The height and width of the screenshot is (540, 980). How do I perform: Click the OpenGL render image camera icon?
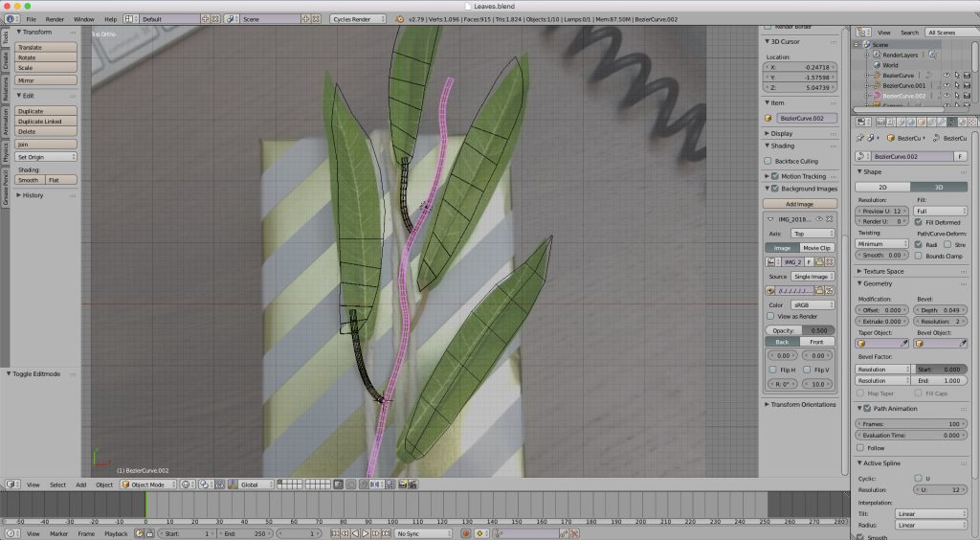(403, 484)
